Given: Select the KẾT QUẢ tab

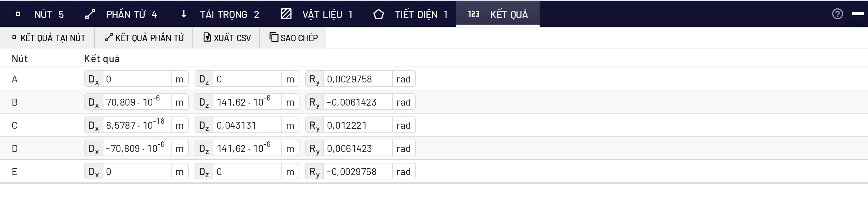Looking at the screenshot, I should 498,14.
